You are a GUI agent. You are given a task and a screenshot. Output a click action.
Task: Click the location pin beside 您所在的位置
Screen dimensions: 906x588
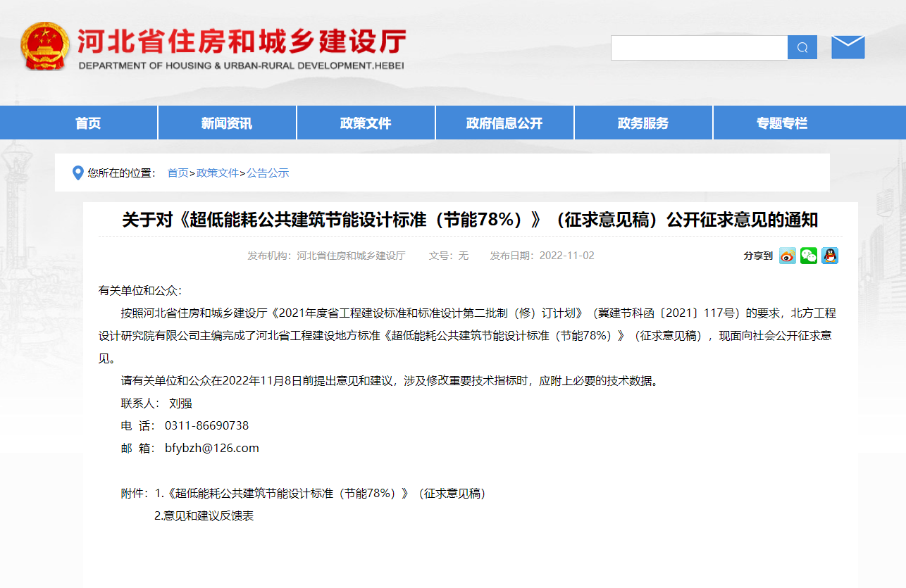(78, 173)
